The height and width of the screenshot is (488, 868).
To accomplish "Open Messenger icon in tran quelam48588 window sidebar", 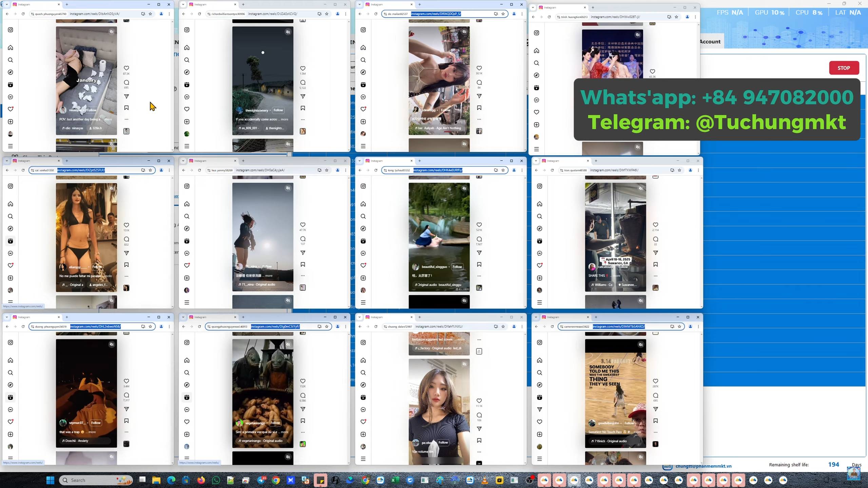I will [540, 253].
